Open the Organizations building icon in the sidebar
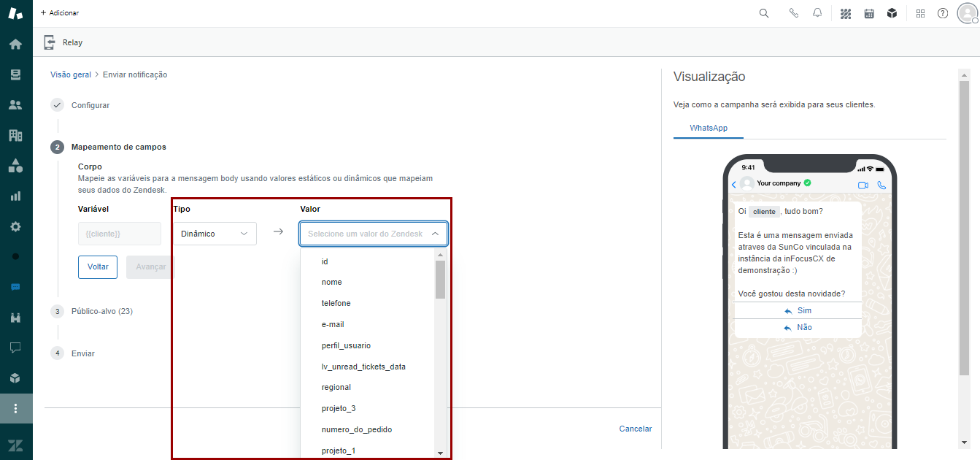The width and height of the screenshot is (980, 460). 15,135
